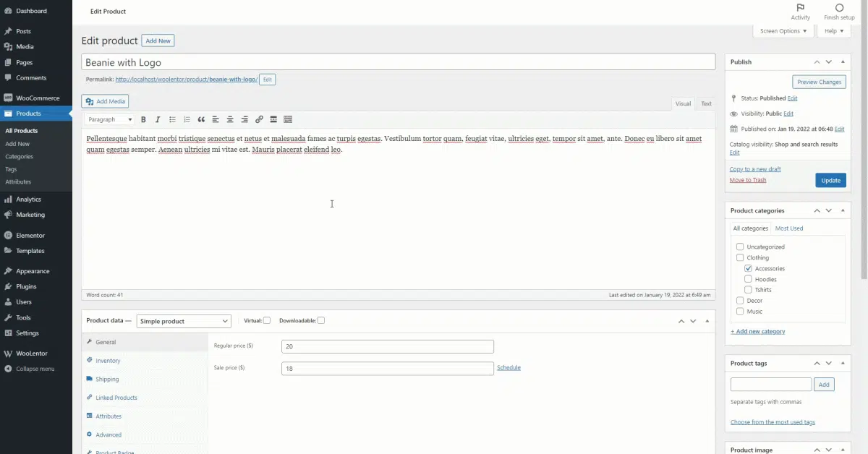Apply blockquote formatting
The width and height of the screenshot is (868, 454).
201,119
